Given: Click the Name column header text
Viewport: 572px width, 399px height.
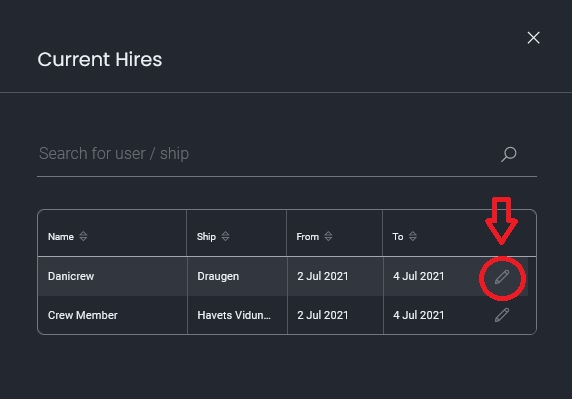Looking at the screenshot, I should click(61, 237).
